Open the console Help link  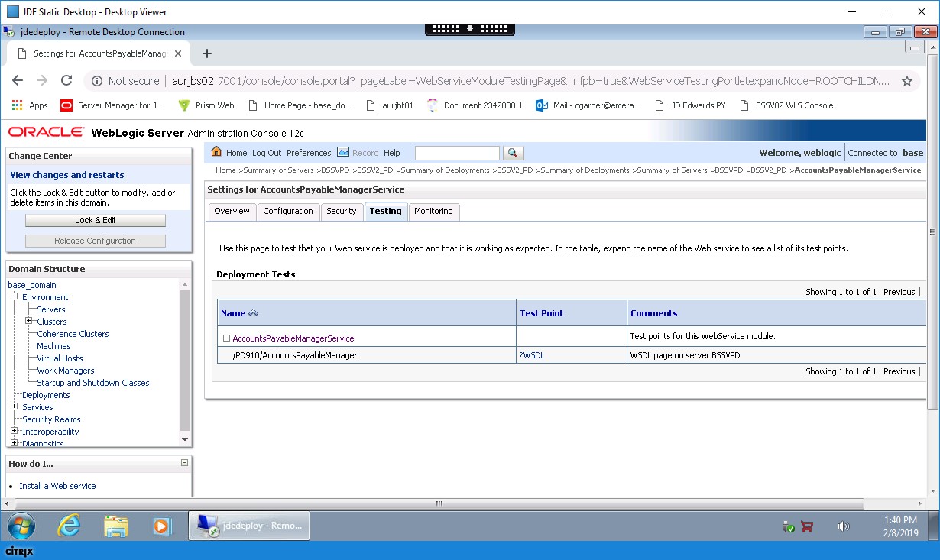tap(392, 153)
